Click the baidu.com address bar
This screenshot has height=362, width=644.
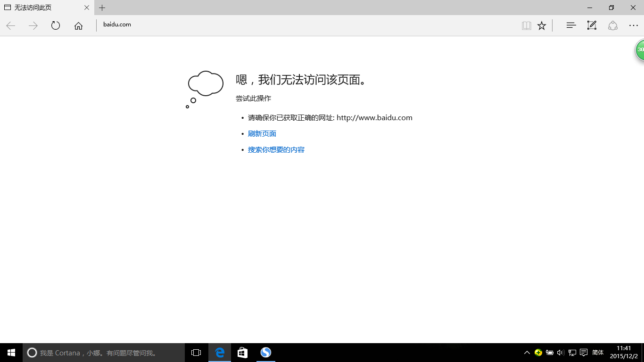[306, 25]
